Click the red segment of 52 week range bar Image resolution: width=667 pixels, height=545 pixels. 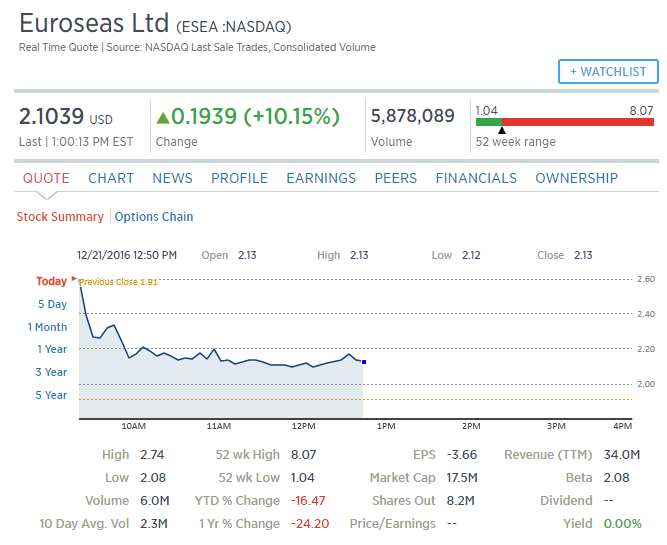pos(578,122)
